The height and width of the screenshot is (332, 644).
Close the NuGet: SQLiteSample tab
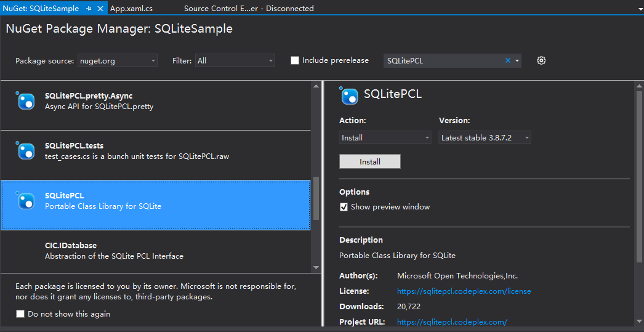[100, 9]
